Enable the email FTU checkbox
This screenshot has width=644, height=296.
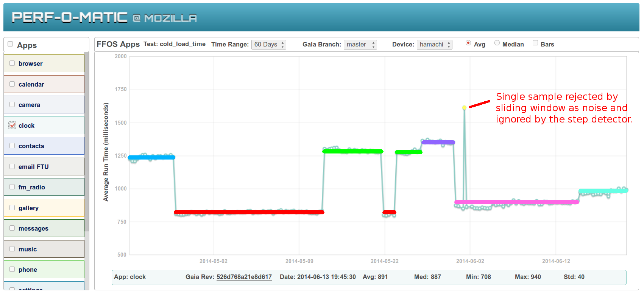(x=12, y=166)
